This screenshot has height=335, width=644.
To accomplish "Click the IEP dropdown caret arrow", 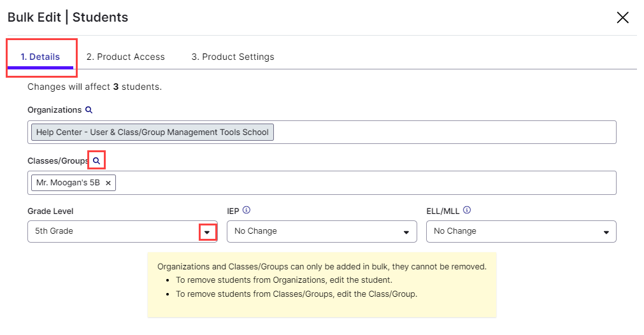I will pos(406,232).
